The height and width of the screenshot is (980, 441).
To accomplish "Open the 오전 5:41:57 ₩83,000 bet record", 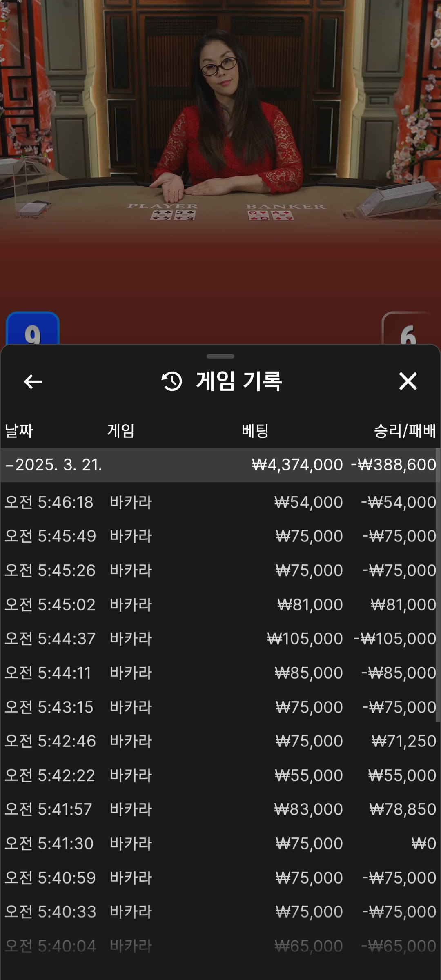I will 220,809.
